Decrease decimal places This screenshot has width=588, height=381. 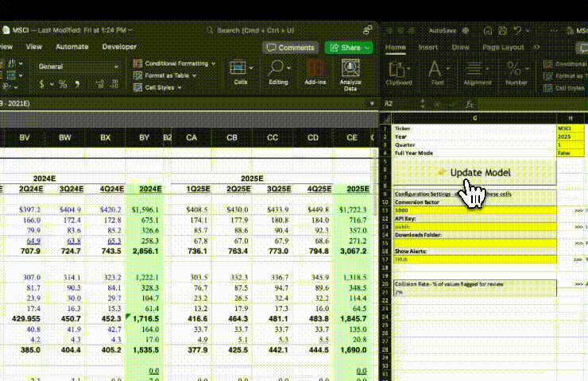[x=114, y=84]
